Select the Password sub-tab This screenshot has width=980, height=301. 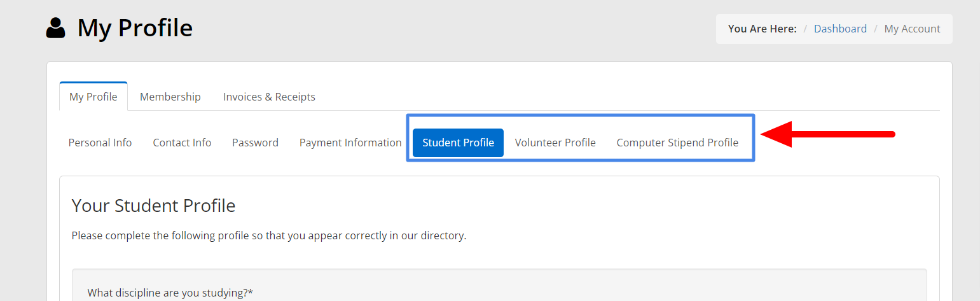(255, 143)
